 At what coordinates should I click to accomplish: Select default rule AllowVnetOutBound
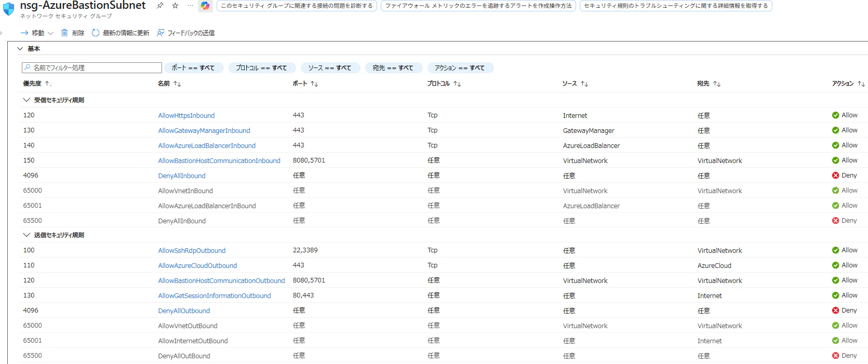point(188,326)
